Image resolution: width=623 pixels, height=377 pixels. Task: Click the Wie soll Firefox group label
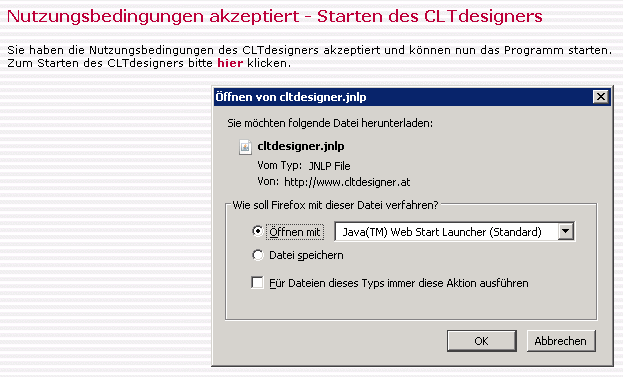(335, 205)
